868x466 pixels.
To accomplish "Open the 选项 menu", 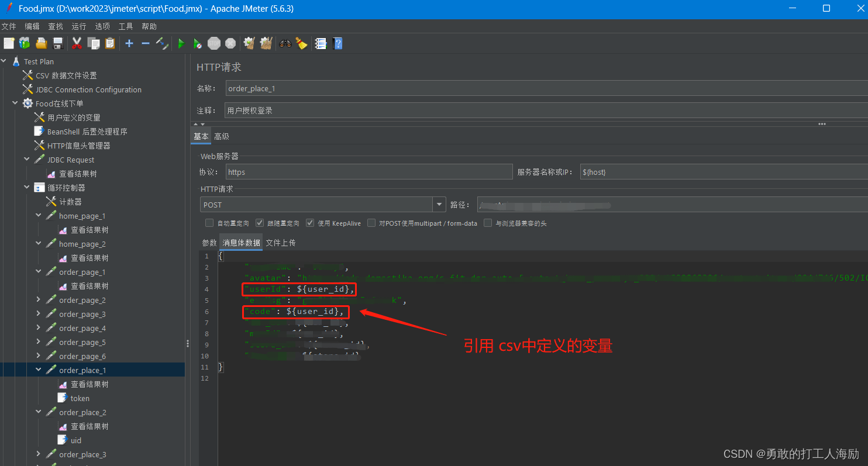I will (102, 26).
